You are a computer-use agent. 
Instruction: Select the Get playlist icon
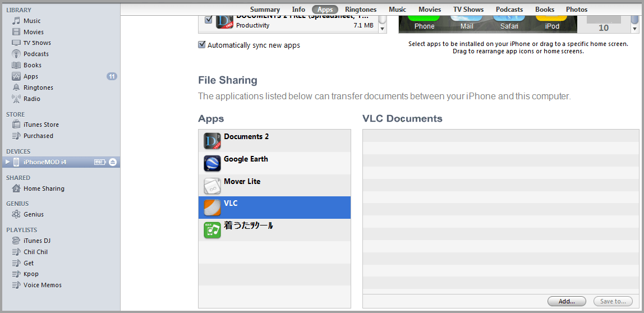(16, 263)
